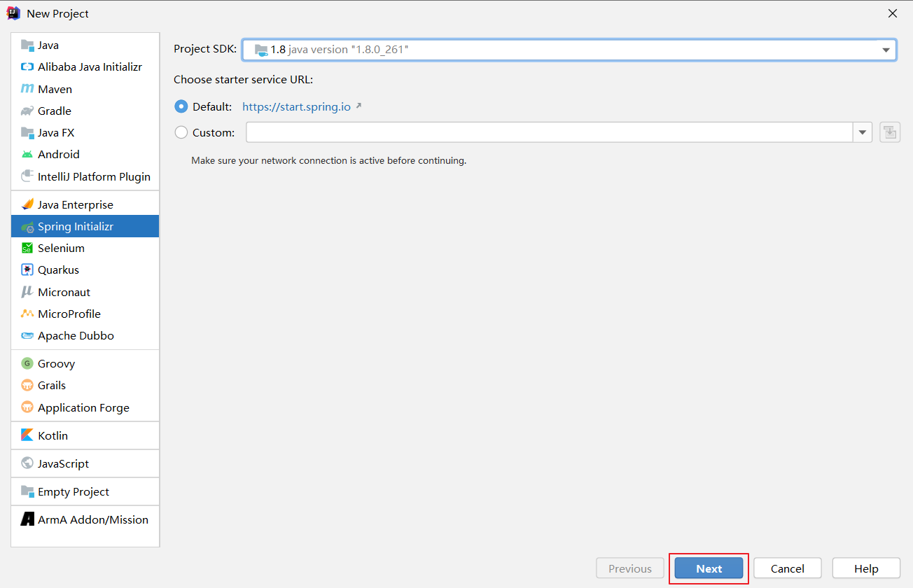Click the Groovy green circle icon
Image resolution: width=913 pixels, height=588 pixels.
click(x=27, y=363)
